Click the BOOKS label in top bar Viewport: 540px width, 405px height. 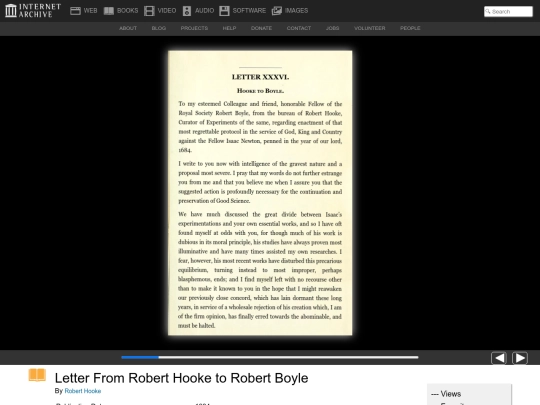(x=127, y=11)
